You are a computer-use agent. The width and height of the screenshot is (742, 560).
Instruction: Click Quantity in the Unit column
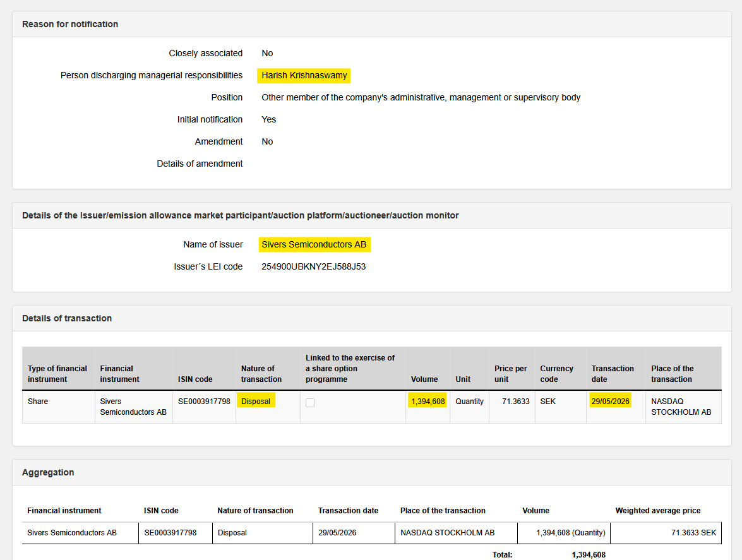(x=469, y=401)
